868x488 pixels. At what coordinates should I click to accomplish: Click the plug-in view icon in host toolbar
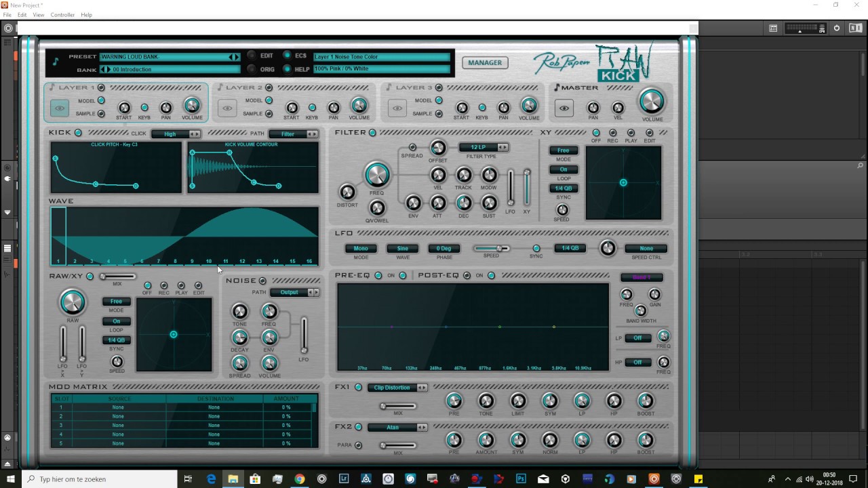click(773, 28)
